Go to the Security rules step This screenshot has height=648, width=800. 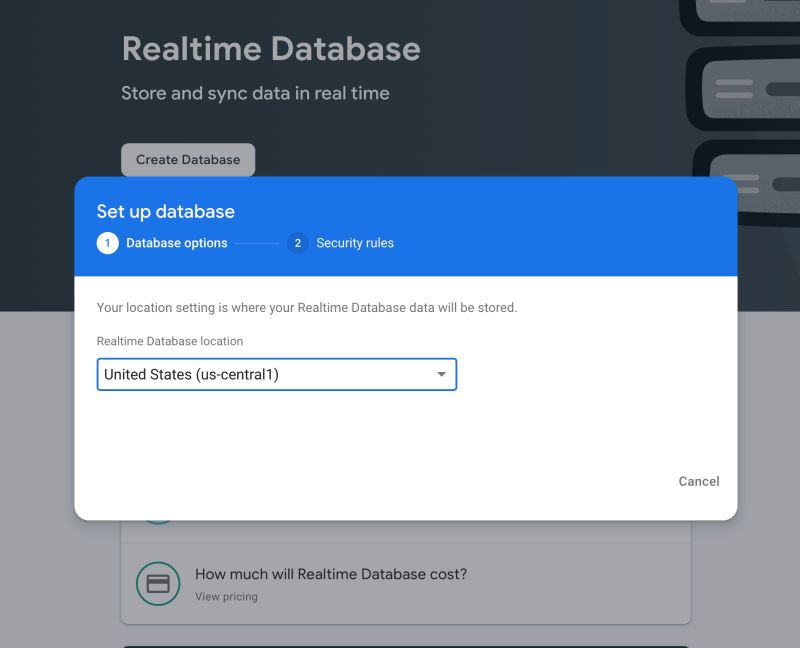click(355, 242)
